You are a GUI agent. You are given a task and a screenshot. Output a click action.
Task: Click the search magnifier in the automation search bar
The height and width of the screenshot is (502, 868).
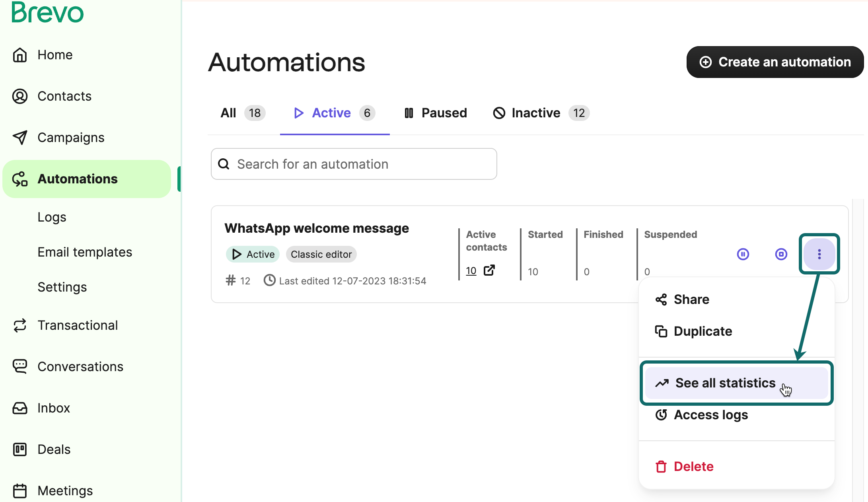coord(224,164)
